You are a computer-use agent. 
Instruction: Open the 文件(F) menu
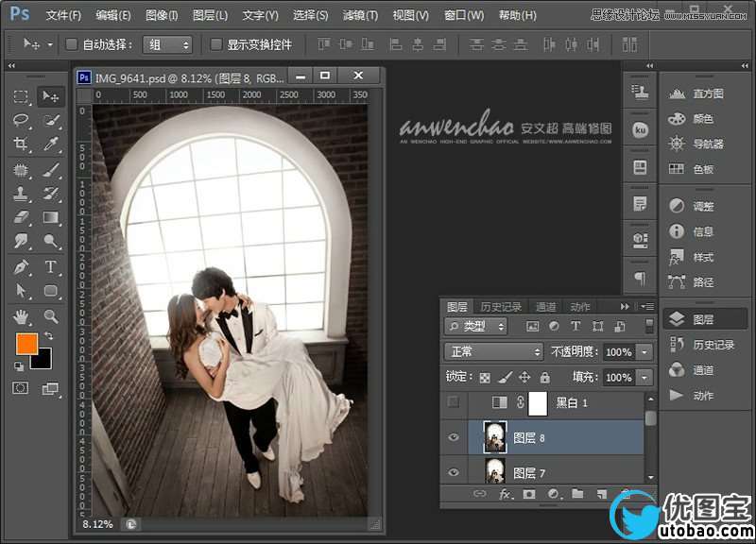click(x=63, y=15)
